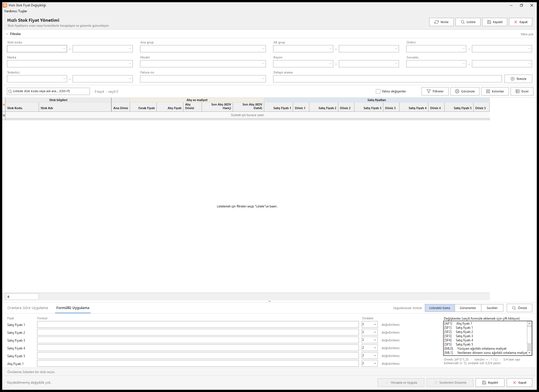Select the Listedeki tümü option

[x=440, y=308]
